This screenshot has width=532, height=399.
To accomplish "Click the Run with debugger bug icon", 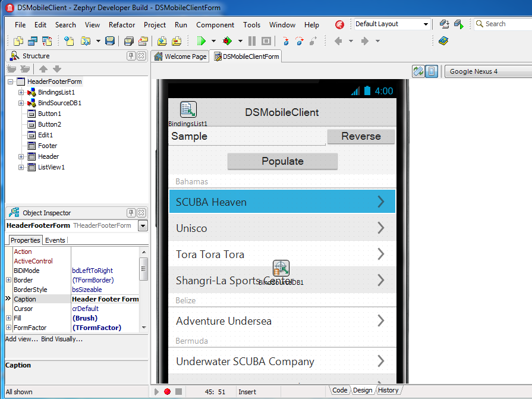I will pos(227,41).
